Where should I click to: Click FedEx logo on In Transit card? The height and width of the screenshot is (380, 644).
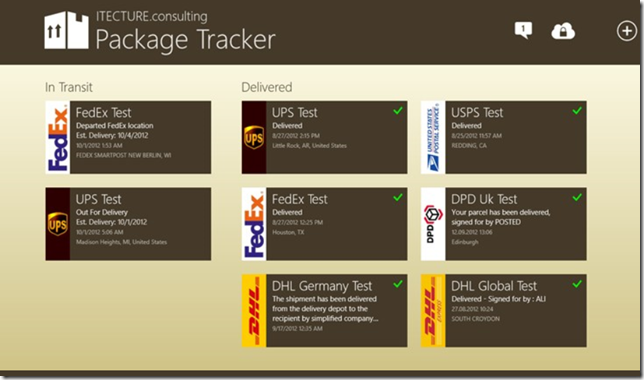pos(58,137)
